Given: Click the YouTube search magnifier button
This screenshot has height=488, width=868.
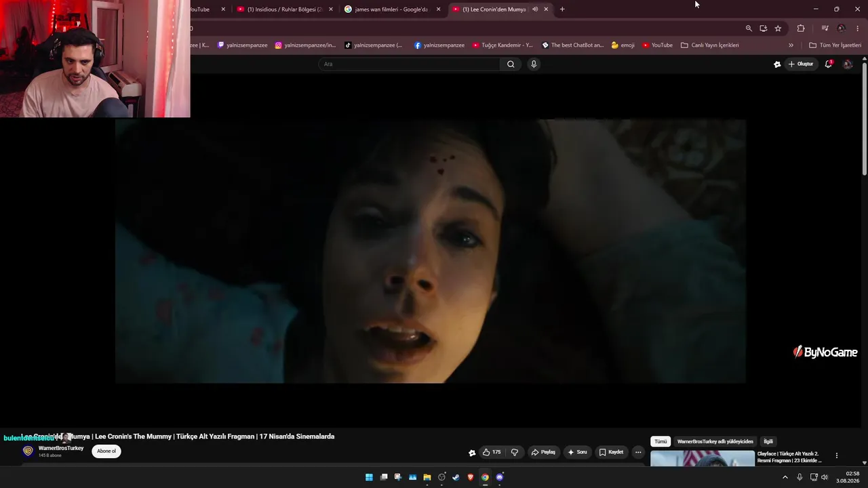Looking at the screenshot, I should coord(511,64).
